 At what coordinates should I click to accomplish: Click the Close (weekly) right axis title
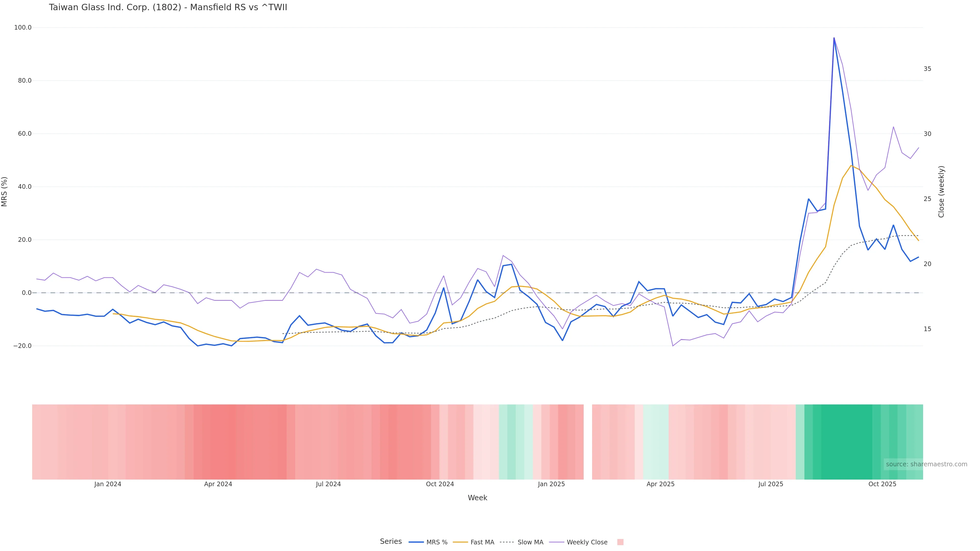(941, 192)
